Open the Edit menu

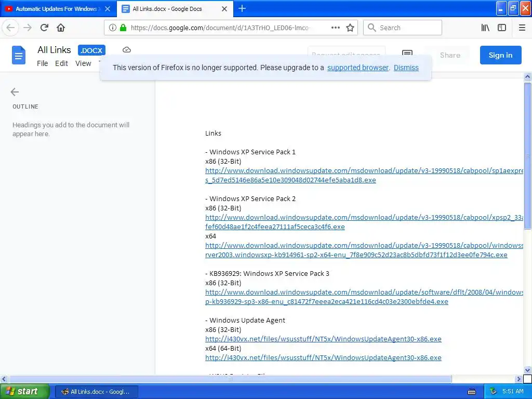(61, 63)
